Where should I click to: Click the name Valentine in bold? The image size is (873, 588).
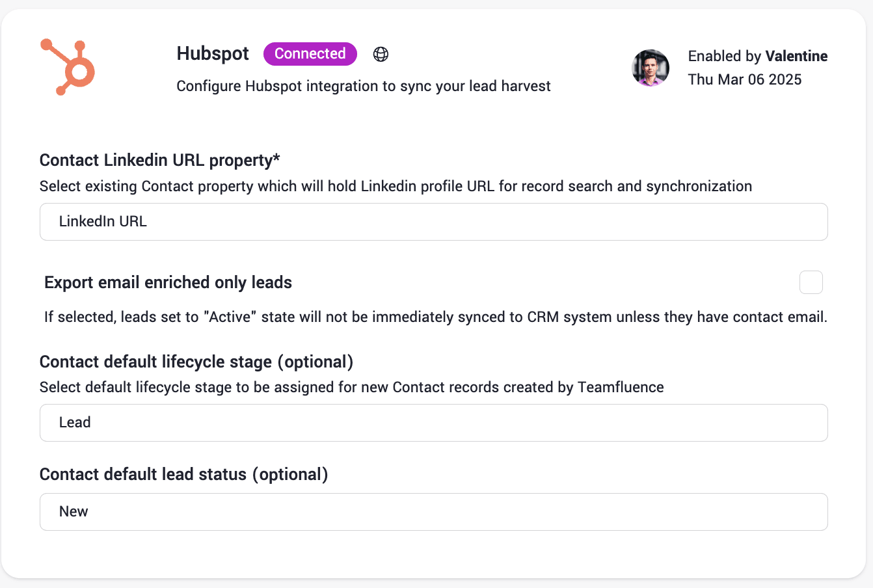tap(796, 57)
